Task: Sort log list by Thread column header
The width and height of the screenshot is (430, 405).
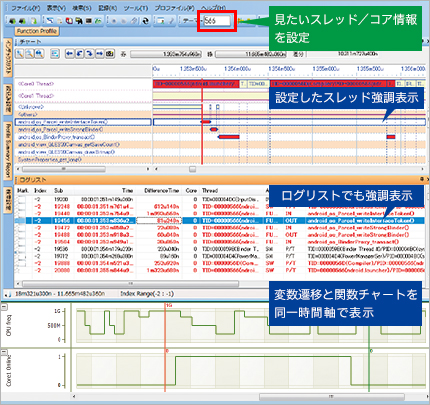Action: coord(210,191)
